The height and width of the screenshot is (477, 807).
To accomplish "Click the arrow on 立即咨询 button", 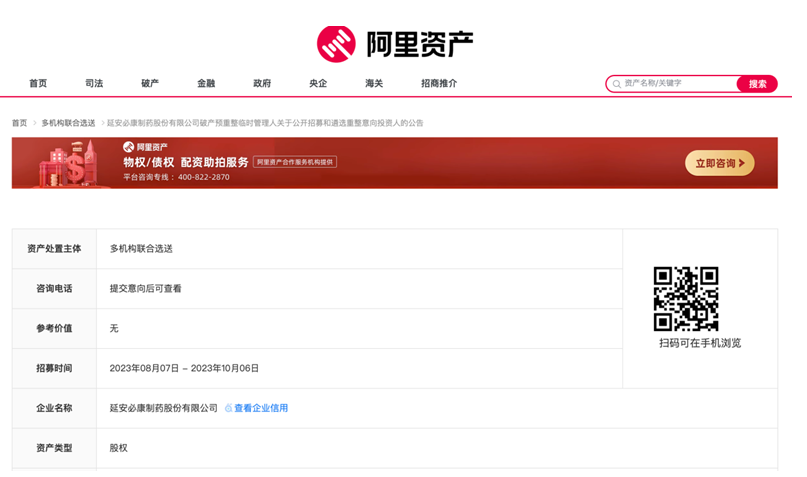I will click(x=742, y=163).
